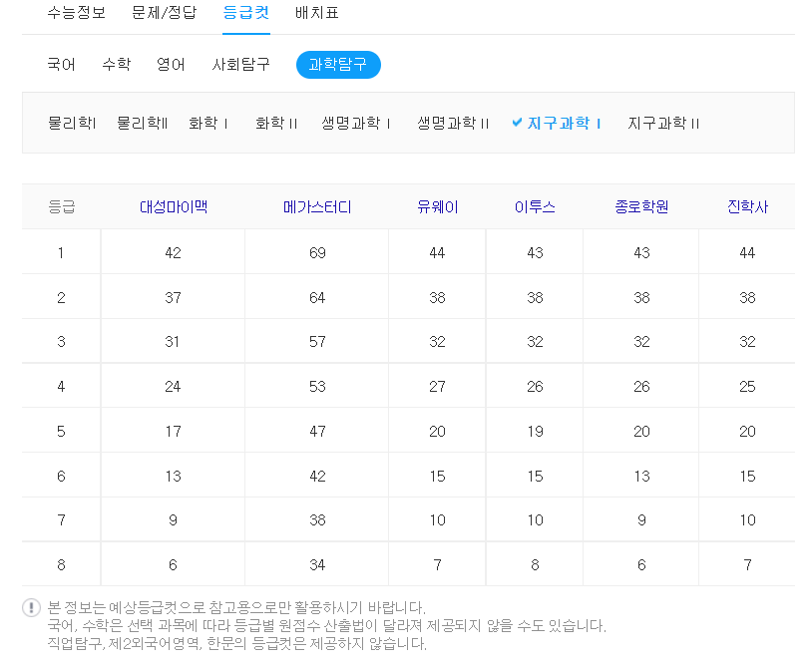Screen dimensions: 812x669
Task: Click grade 5 이투스 value 19
Action: [x=535, y=432]
